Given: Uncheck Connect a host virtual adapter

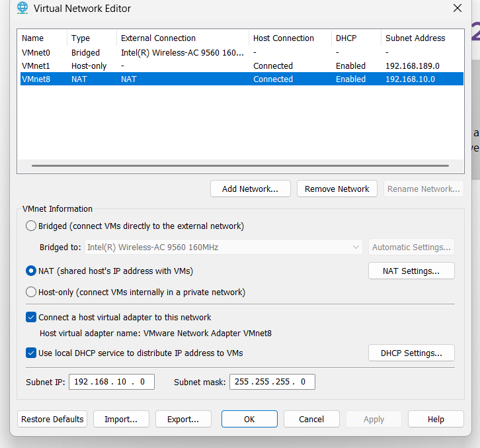Looking at the screenshot, I should (x=31, y=318).
